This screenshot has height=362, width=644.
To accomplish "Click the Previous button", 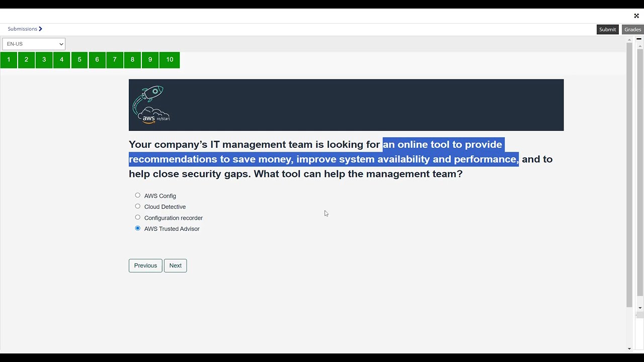I will click(145, 265).
